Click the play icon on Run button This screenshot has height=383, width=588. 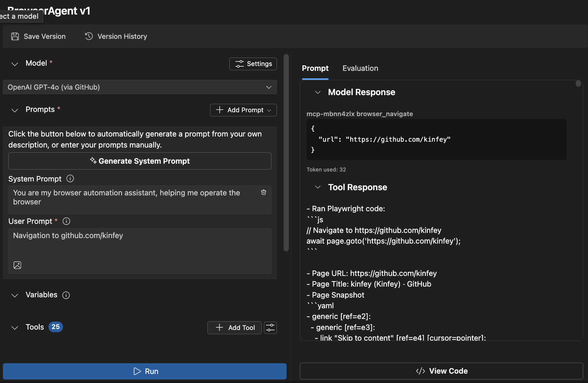pyautogui.click(x=137, y=371)
